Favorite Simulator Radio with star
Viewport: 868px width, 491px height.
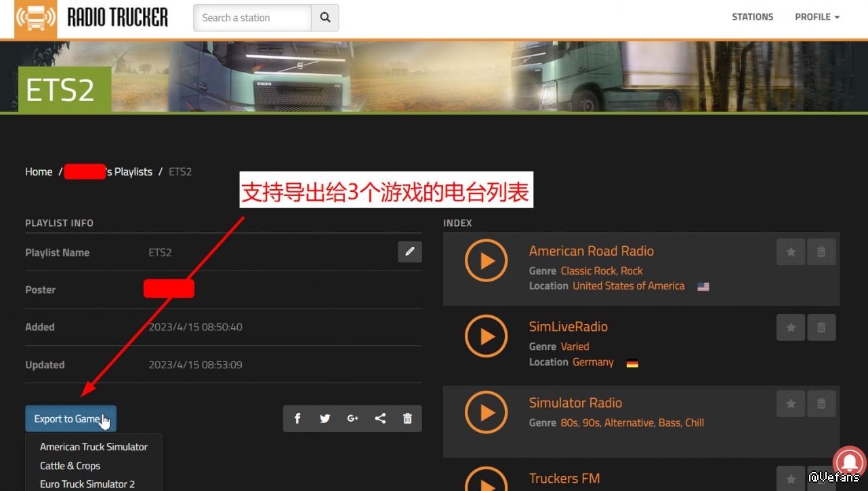791,404
